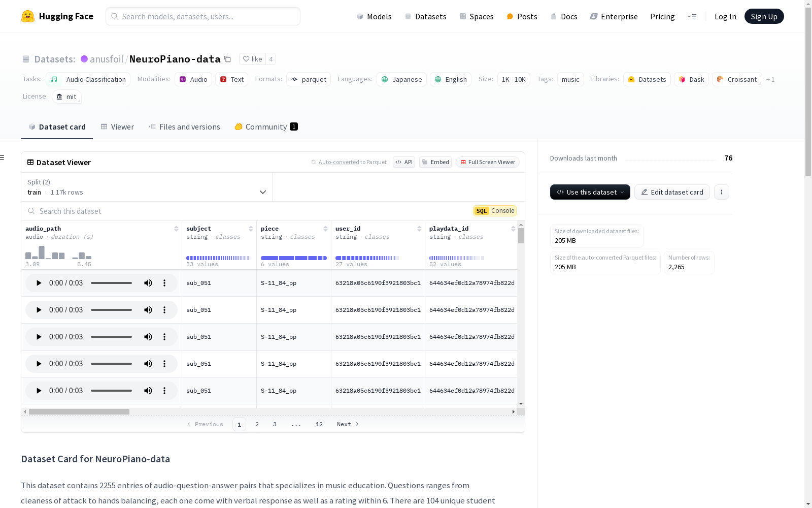This screenshot has width=812, height=508.
Task: Open audio options in the fifth table row
Action: point(164,391)
